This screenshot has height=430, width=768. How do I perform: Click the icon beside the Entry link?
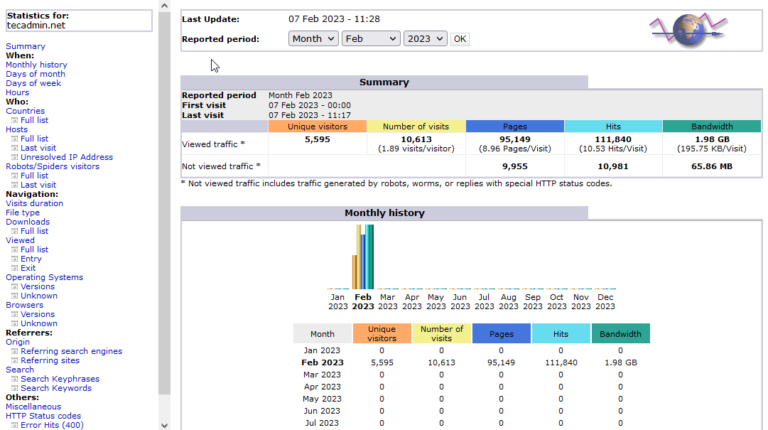pos(15,259)
